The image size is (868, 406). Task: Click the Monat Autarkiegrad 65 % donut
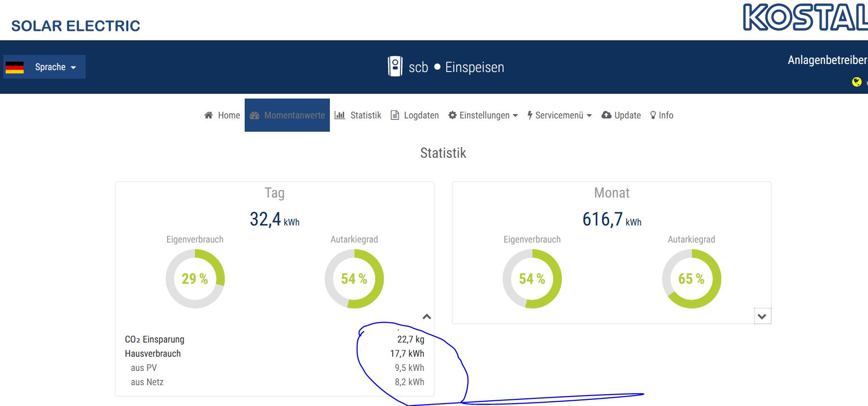click(x=691, y=279)
